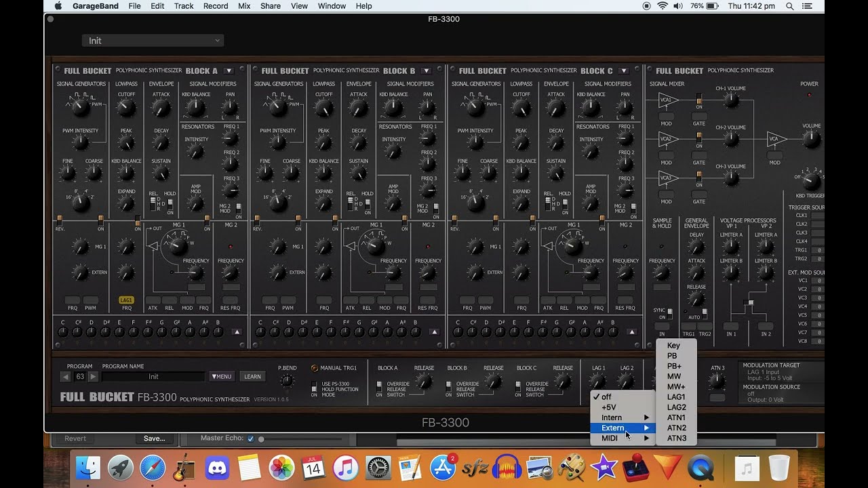868x488 pixels.
Task: Toggle CH-1 ON switch in Signal Mixer
Action: coord(699,100)
